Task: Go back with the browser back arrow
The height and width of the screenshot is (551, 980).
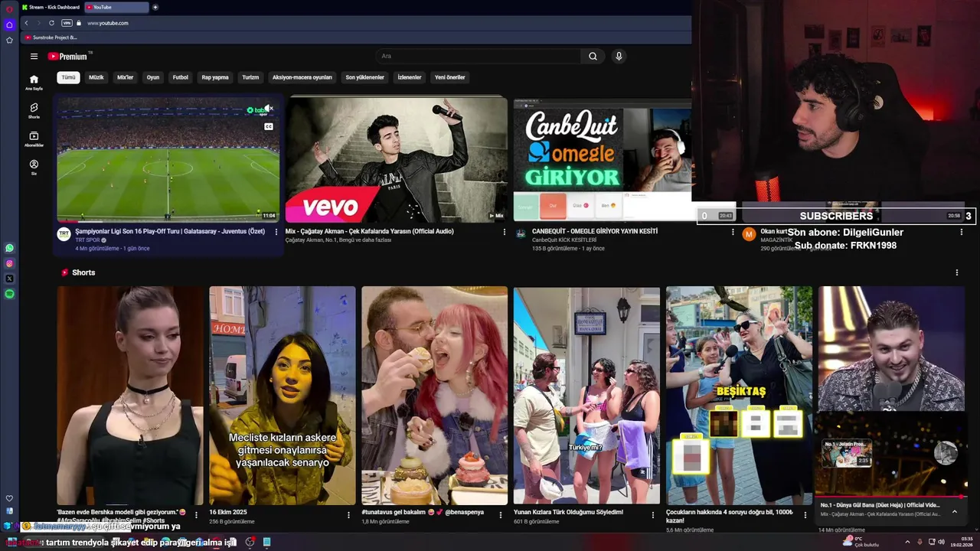Action: click(x=26, y=23)
